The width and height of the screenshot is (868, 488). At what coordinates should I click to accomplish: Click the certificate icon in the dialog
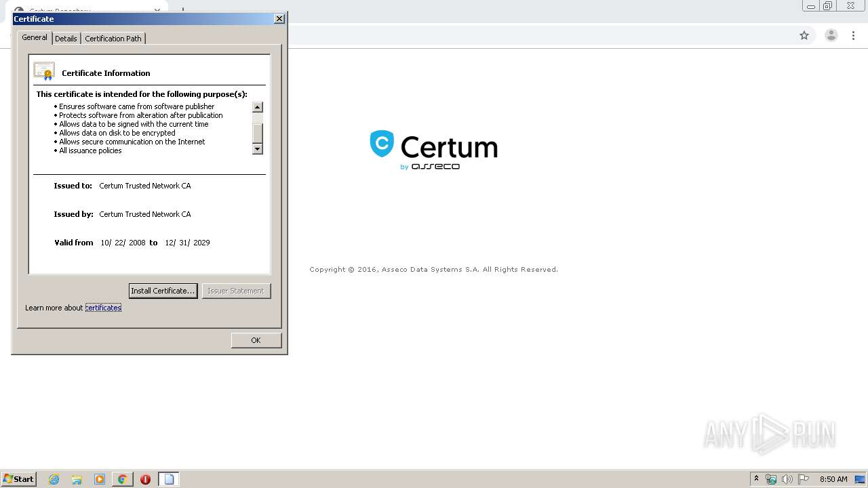pos(44,71)
